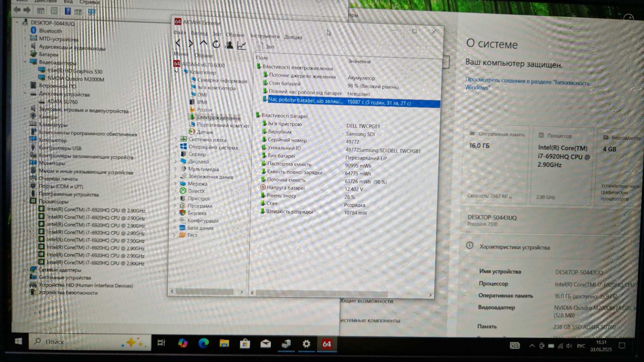Image resolution: width=644 pixels, height=362 pixels.
Task: Expand the Мультимедіа node in AIDA64
Action: 175,169
